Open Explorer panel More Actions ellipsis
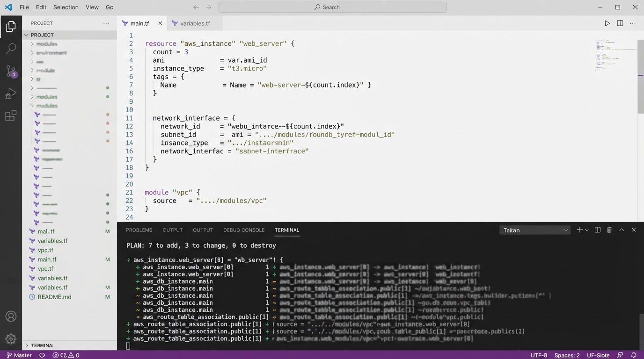 click(x=106, y=23)
